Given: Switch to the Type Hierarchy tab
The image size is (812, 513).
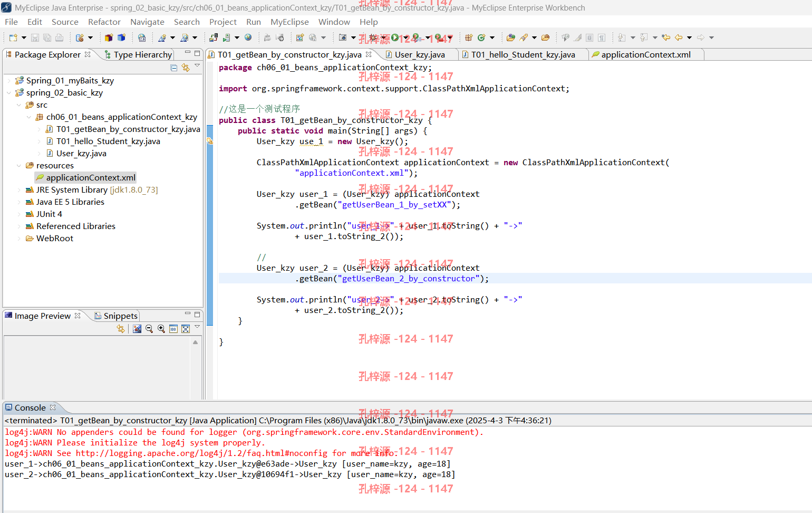Looking at the screenshot, I should [138, 54].
